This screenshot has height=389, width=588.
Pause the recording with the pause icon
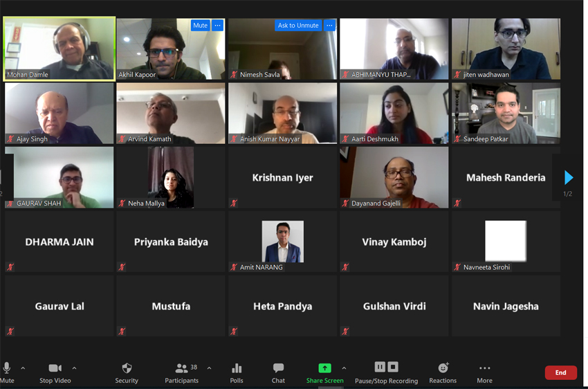380,366
